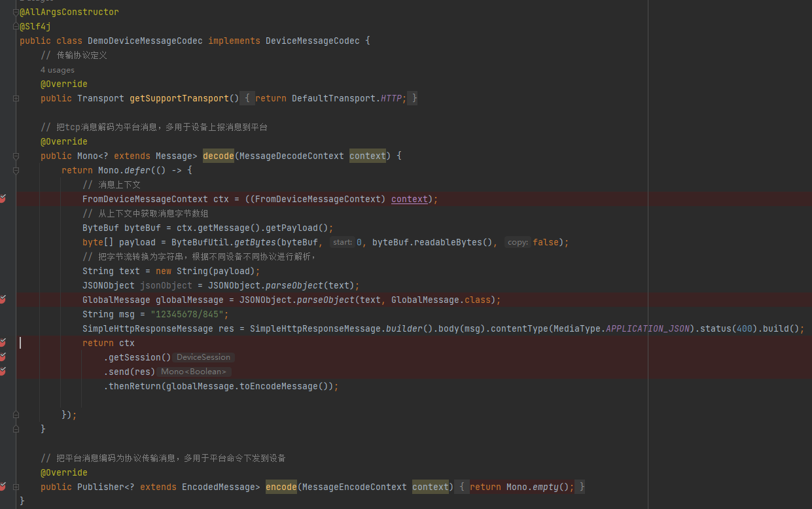Click 'start:' parameter hint
This screenshot has height=509, width=812.
(342, 242)
